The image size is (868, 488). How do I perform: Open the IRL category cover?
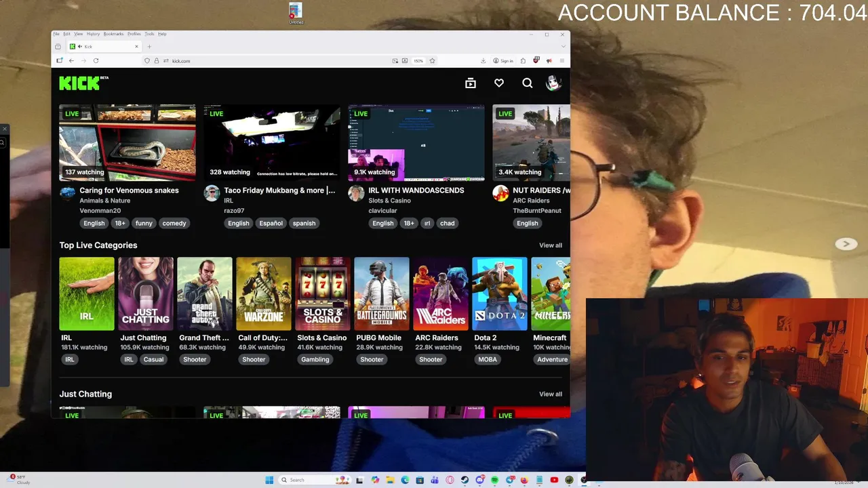point(87,294)
